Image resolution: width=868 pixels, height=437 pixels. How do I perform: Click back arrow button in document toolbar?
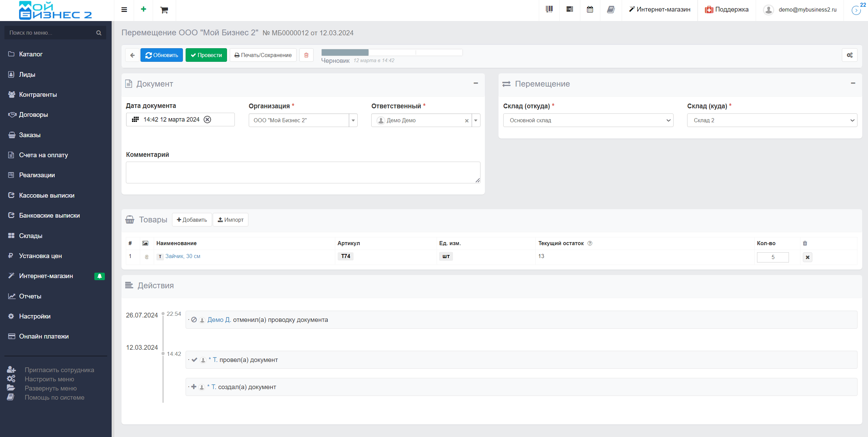click(x=132, y=55)
